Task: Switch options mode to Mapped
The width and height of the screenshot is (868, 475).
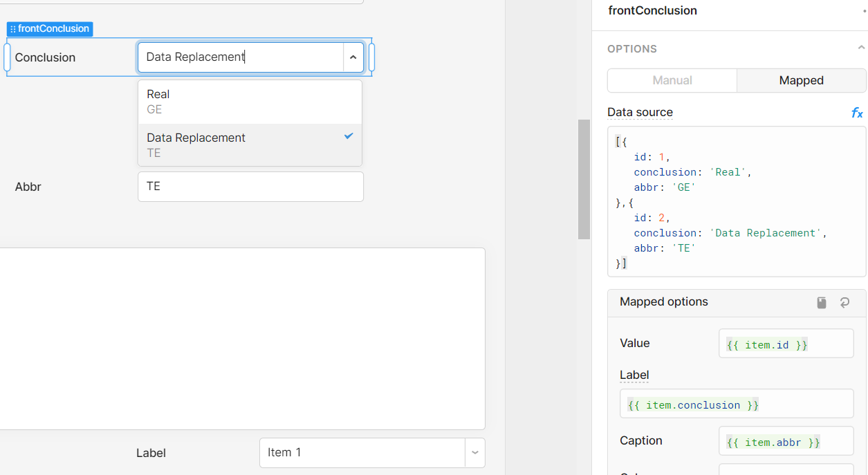Action: (x=802, y=80)
